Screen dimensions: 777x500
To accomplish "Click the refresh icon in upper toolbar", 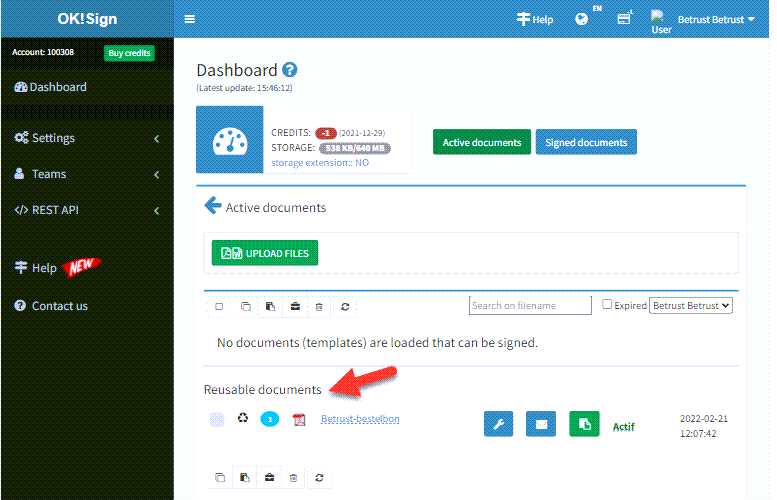I will [345, 307].
